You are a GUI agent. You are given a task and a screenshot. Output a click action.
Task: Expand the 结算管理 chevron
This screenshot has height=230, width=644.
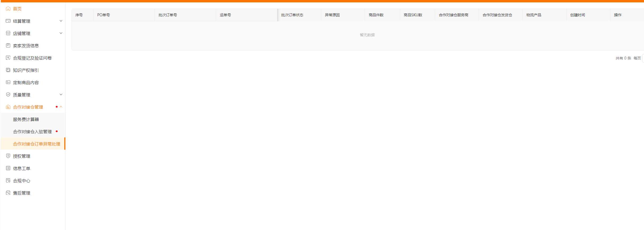coord(61,21)
